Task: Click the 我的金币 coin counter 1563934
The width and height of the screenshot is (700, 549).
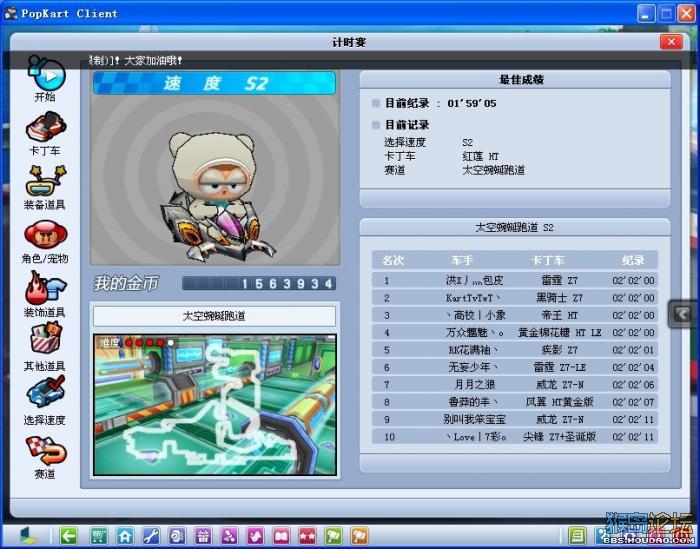Action: coord(259,283)
